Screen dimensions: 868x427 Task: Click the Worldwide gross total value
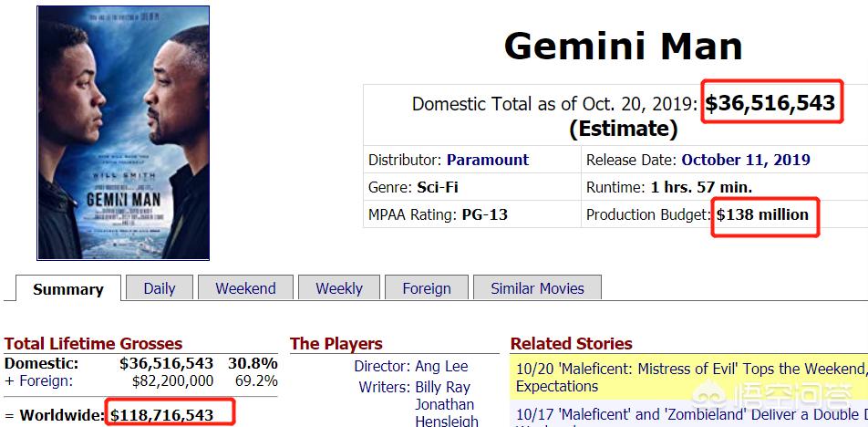pyautogui.click(x=161, y=415)
